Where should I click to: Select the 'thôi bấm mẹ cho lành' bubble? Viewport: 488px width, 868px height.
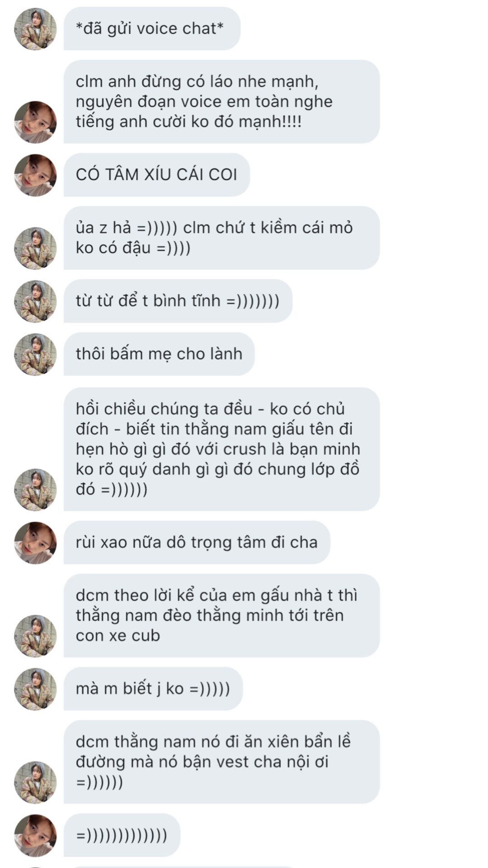159,354
